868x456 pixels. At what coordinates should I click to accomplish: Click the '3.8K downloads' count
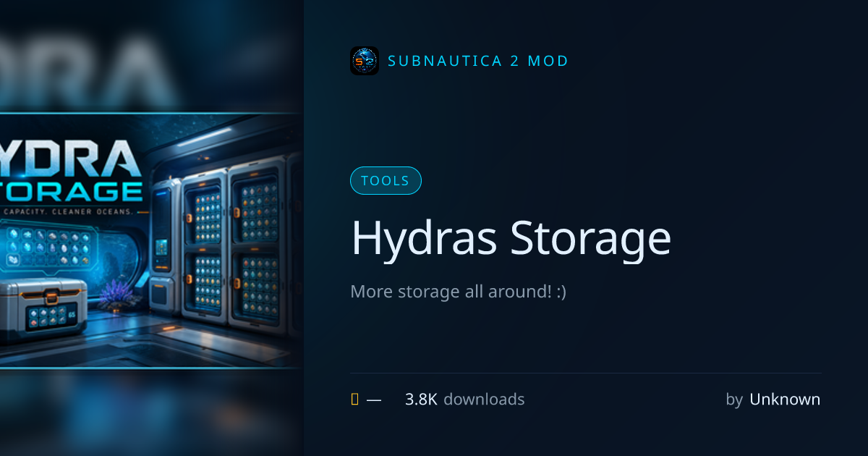(464, 399)
